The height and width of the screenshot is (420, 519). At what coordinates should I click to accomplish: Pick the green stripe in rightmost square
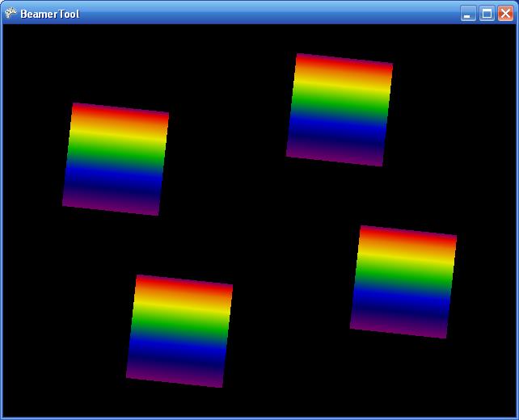(x=404, y=275)
